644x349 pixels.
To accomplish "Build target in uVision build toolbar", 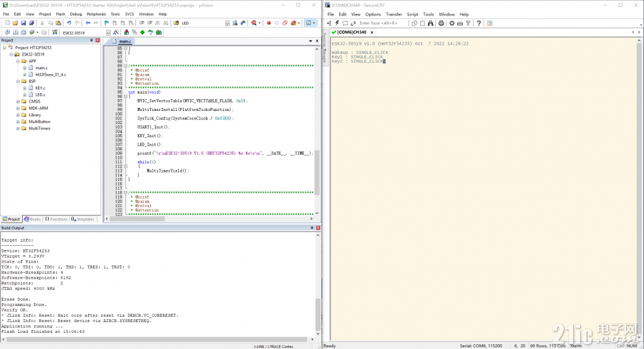I will pos(16,32).
